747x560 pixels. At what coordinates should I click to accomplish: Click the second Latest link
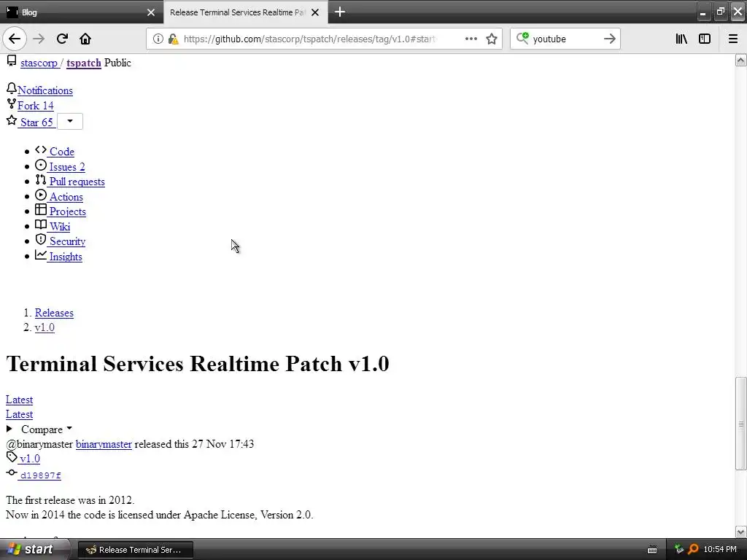[19, 414]
